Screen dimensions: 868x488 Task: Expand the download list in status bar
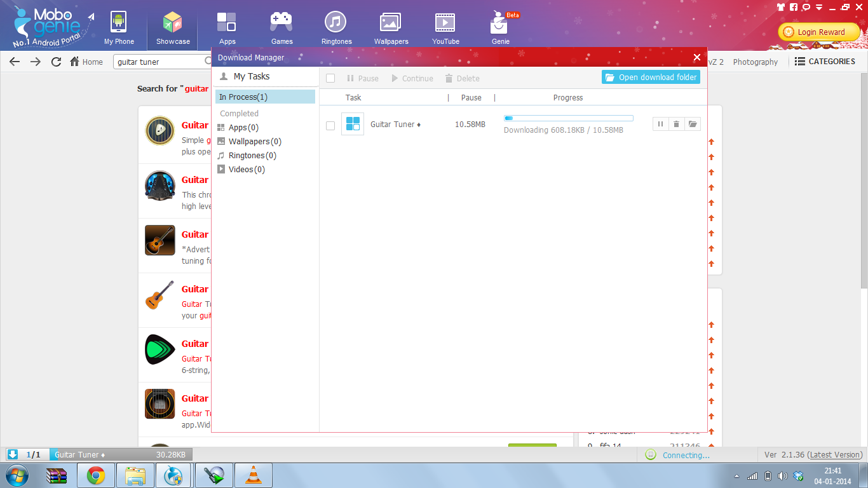[13, 454]
